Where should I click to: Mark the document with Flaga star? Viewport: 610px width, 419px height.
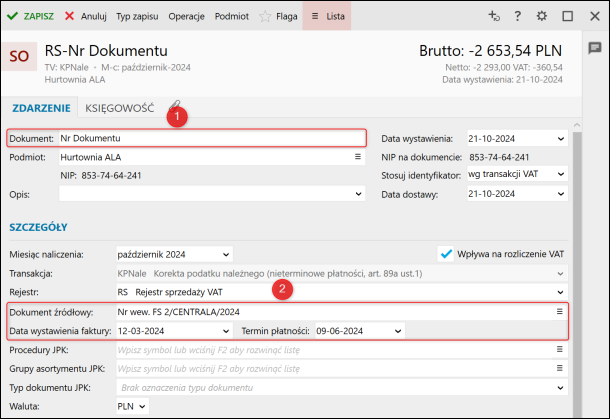[x=279, y=16]
